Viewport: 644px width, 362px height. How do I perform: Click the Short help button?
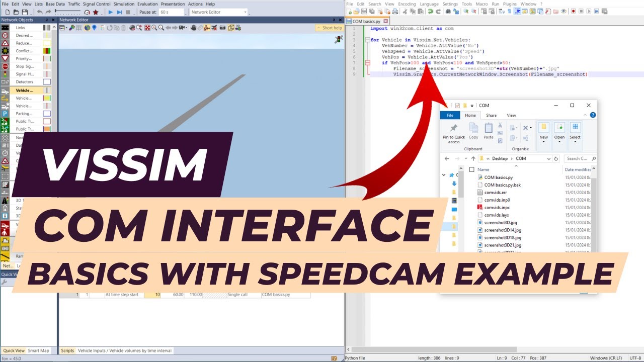tap(329, 28)
